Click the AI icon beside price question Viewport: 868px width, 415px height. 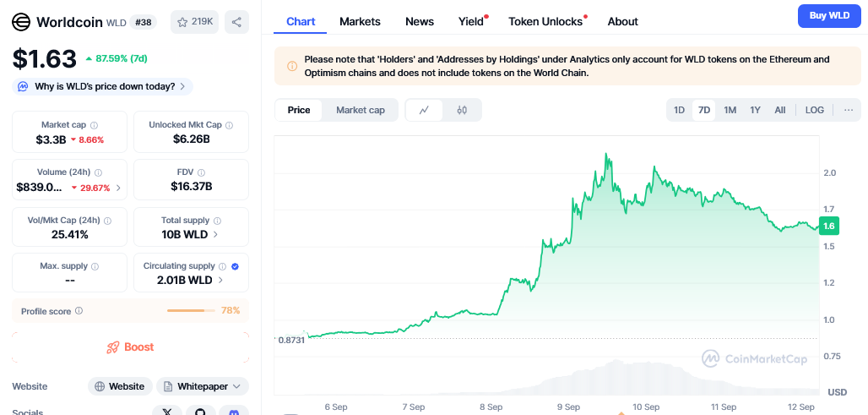coord(23,86)
